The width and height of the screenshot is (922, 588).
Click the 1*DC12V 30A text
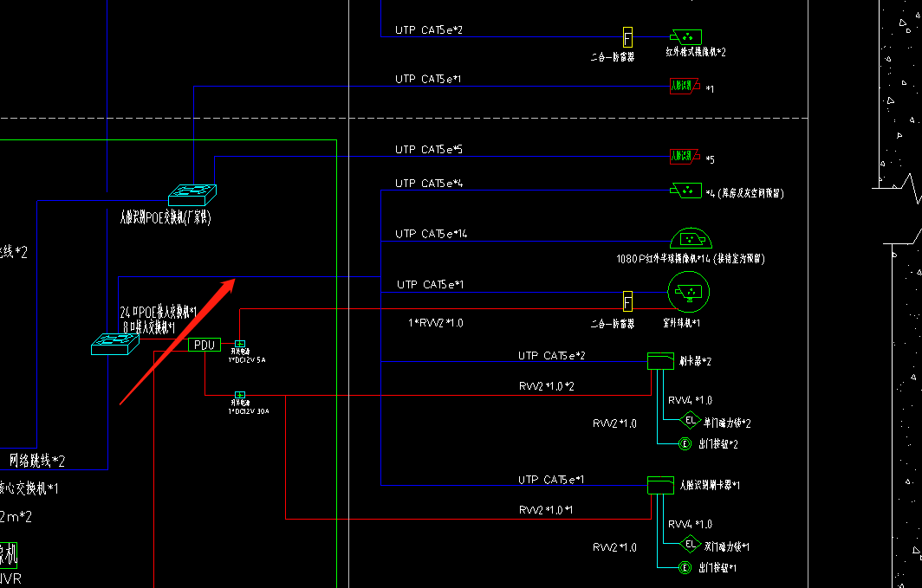[x=249, y=411]
